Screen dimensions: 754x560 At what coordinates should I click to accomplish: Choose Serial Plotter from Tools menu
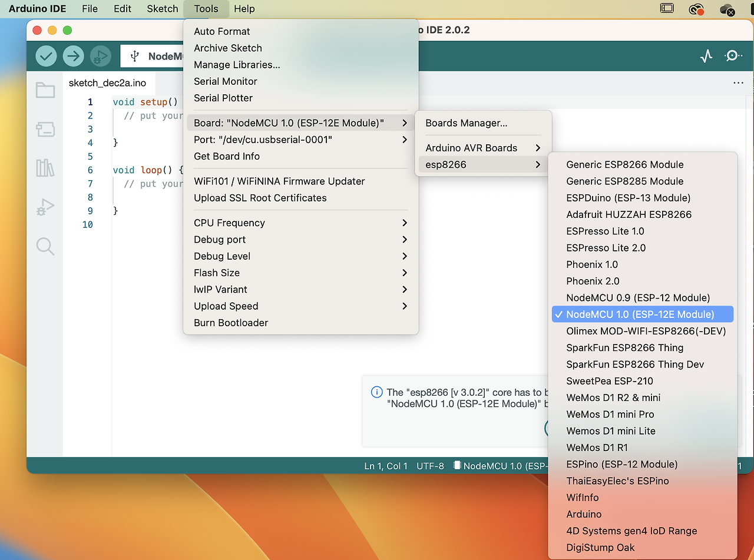tap(300, 98)
